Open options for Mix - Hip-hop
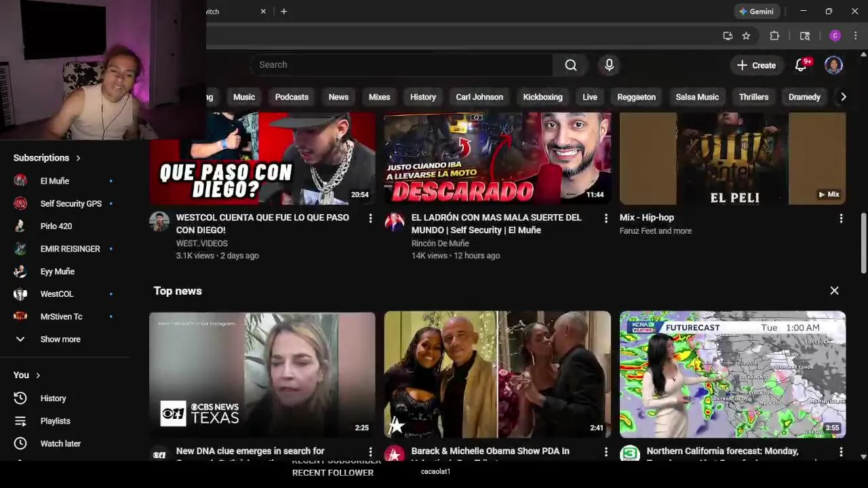This screenshot has width=868, height=488. coord(841,218)
